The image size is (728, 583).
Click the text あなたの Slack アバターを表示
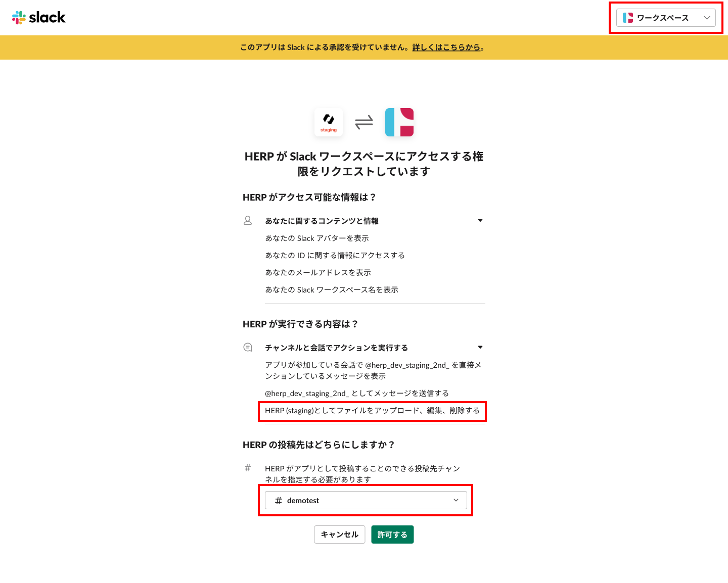[x=317, y=238]
